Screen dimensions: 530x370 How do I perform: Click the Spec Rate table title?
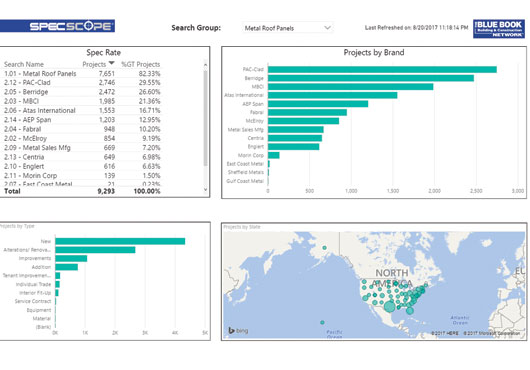pos(103,52)
